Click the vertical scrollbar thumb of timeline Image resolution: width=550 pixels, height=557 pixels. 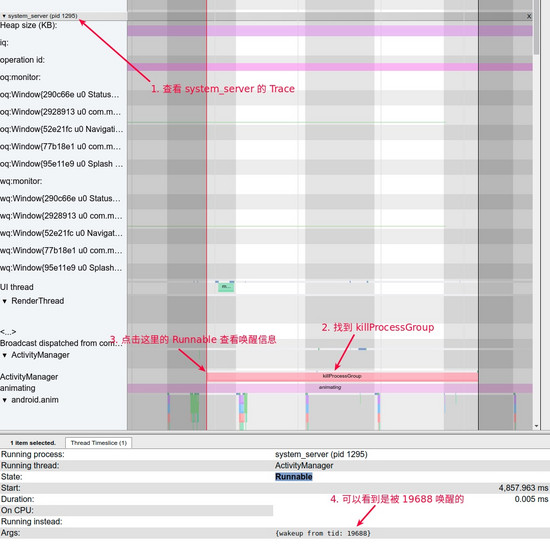[x=536, y=27]
